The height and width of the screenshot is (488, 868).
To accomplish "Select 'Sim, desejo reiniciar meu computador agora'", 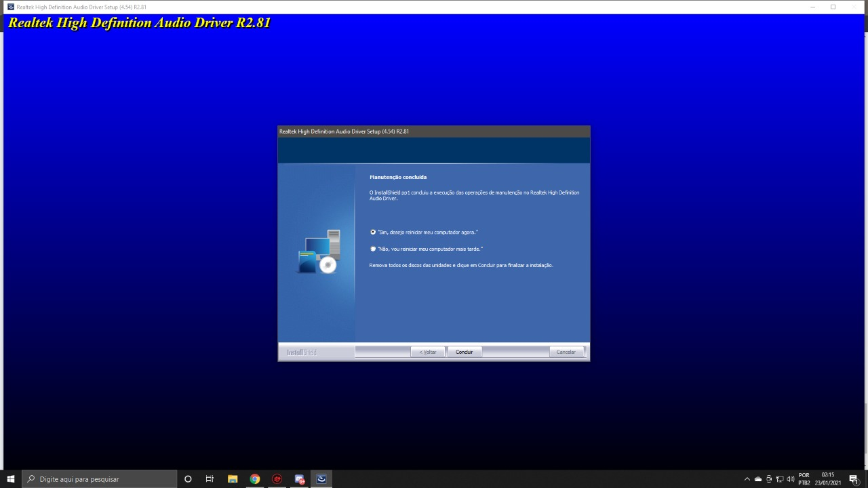I will click(373, 232).
